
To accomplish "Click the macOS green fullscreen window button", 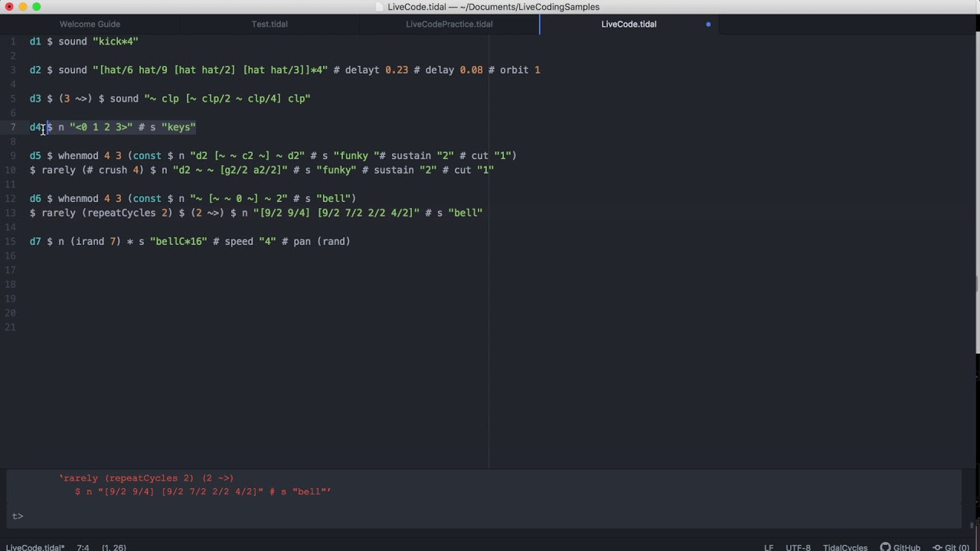I will click(36, 7).
